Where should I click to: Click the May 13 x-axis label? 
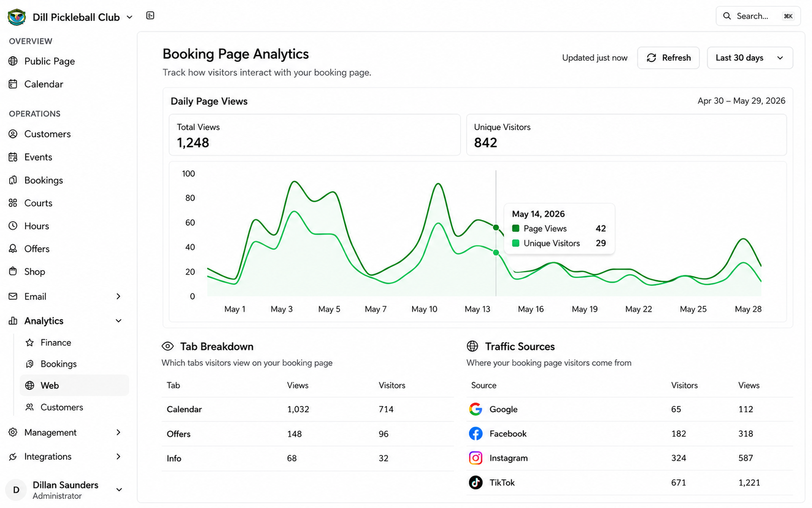[x=477, y=309]
